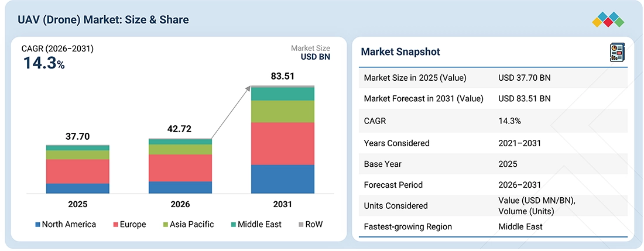The image size is (644, 251).
Task: Click the '2026–2031' forecast period value
Action: (519, 185)
